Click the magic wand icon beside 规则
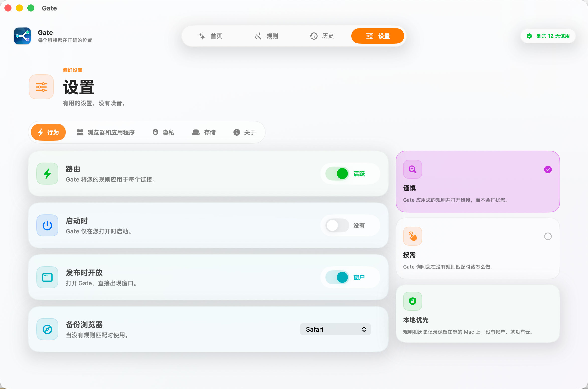 point(258,36)
